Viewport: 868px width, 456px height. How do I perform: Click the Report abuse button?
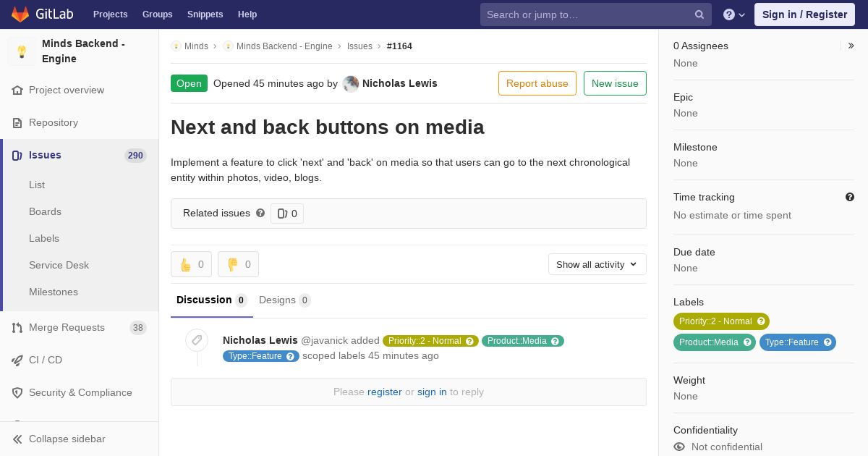coord(537,83)
